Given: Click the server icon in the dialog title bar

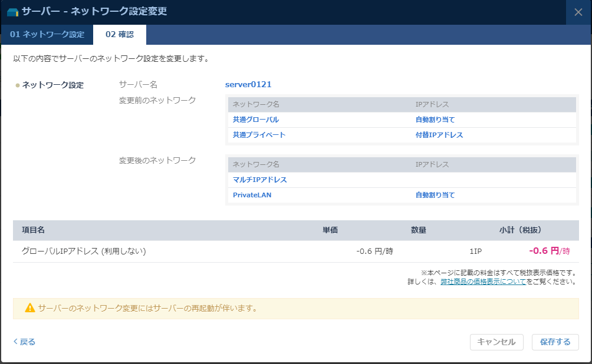Looking at the screenshot, I should 12,11.
